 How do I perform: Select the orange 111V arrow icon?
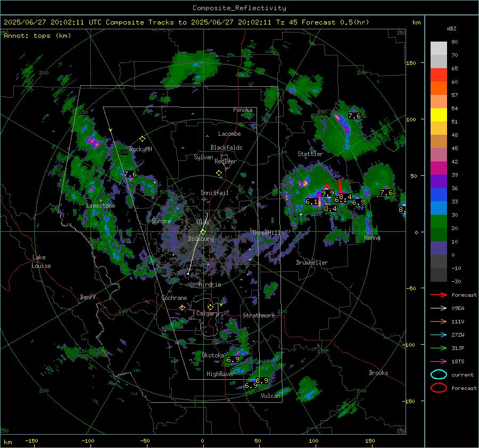click(439, 321)
